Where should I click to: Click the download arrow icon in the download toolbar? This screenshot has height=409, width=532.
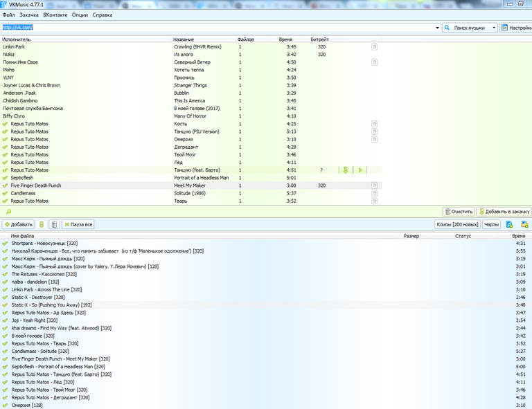[x=42, y=224]
